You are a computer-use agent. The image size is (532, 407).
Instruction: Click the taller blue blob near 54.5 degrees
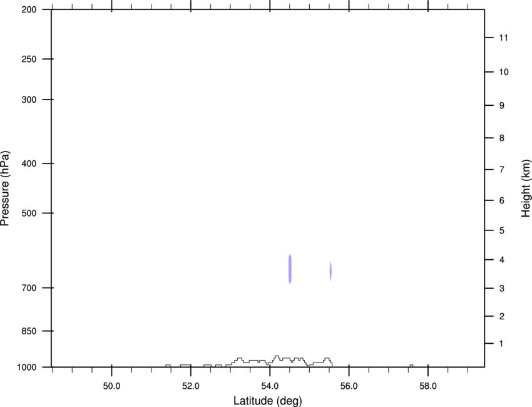(x=290, y=269)
